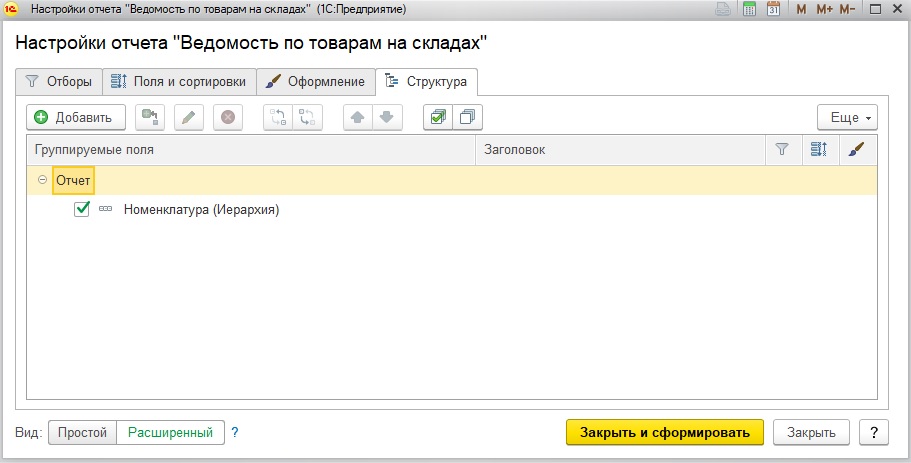Viewport: 911px width, 463px height.
Task: Uncheck all items icon
Action: tap(467, 117)
